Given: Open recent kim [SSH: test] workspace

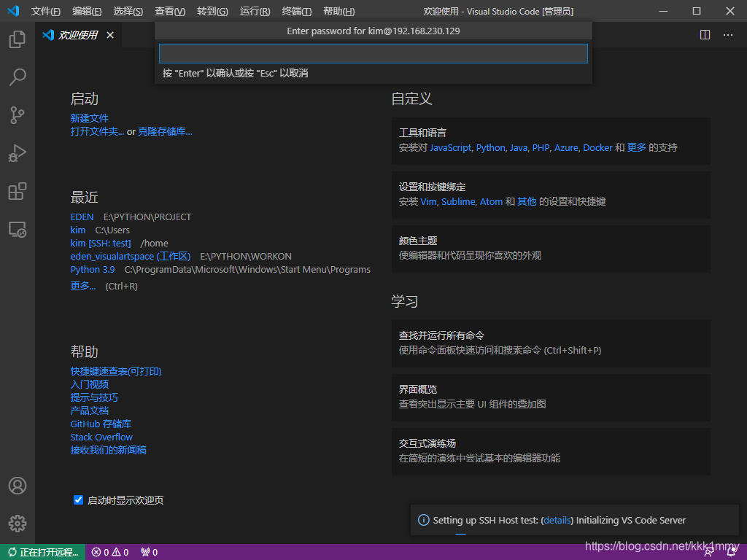Looking at the screenshot, I should click(x=101, y=244).
